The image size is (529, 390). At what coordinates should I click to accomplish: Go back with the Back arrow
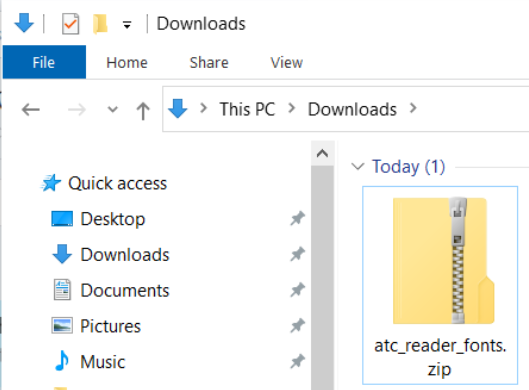31,110
